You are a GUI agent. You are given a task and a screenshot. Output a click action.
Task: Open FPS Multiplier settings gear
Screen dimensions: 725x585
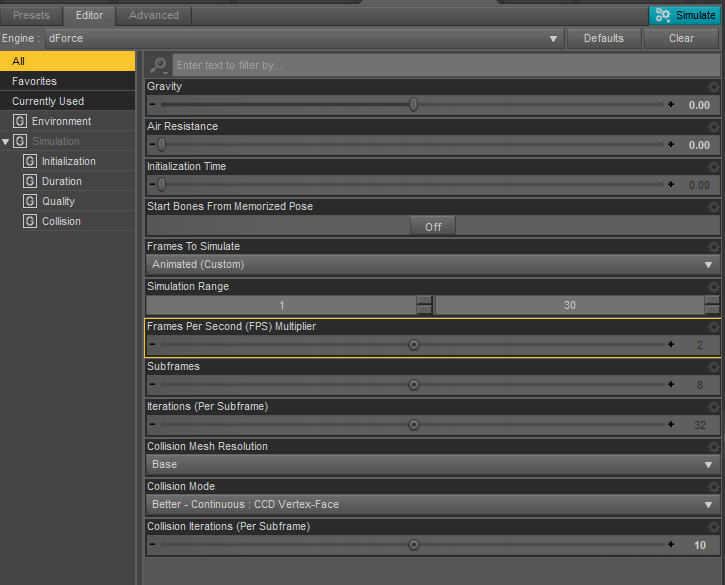point(713,326)
